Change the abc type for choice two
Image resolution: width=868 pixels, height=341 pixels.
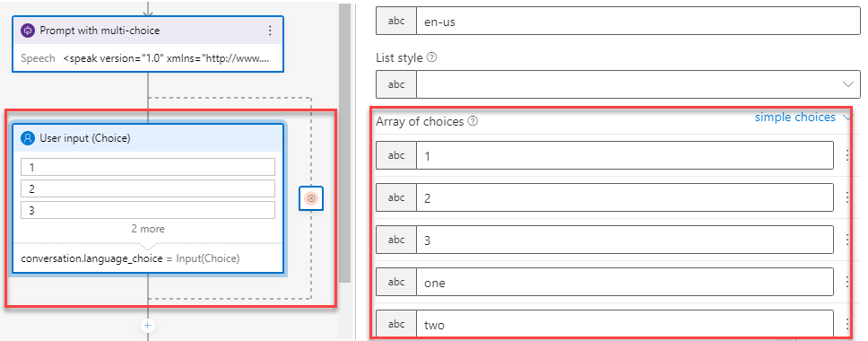tap(396, 324)
